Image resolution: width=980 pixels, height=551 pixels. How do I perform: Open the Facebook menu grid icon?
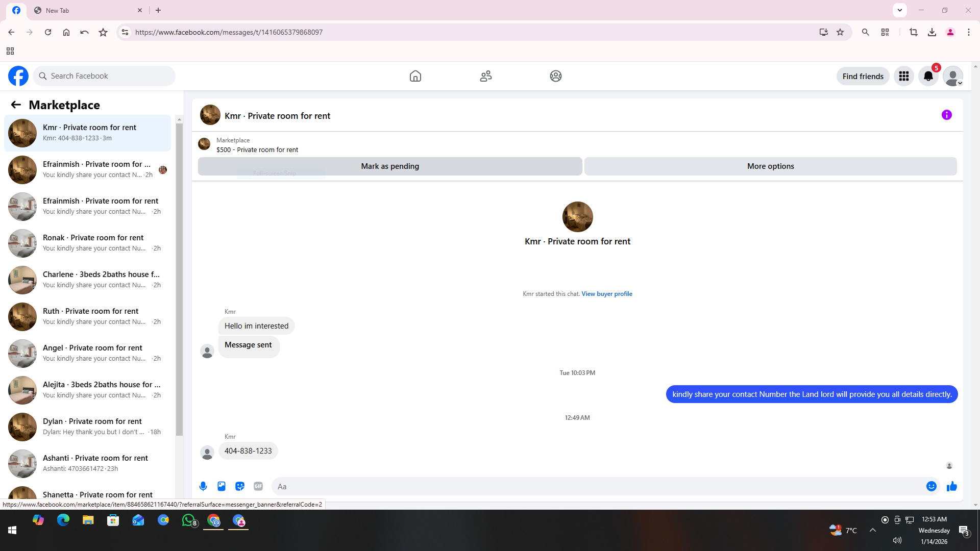(903, 76)
